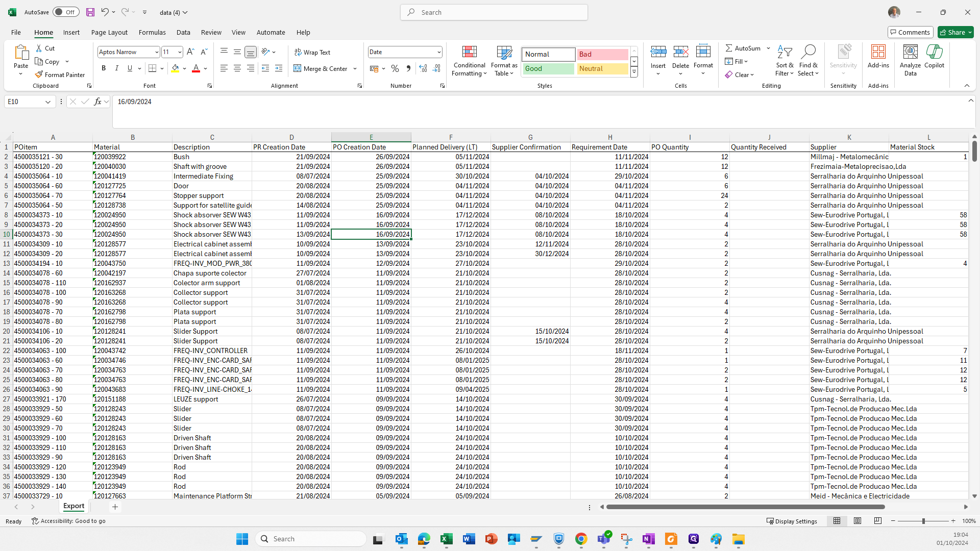980x551 pixels.
Task: Click Decrease Decimal icon
Action: (436, 68)
